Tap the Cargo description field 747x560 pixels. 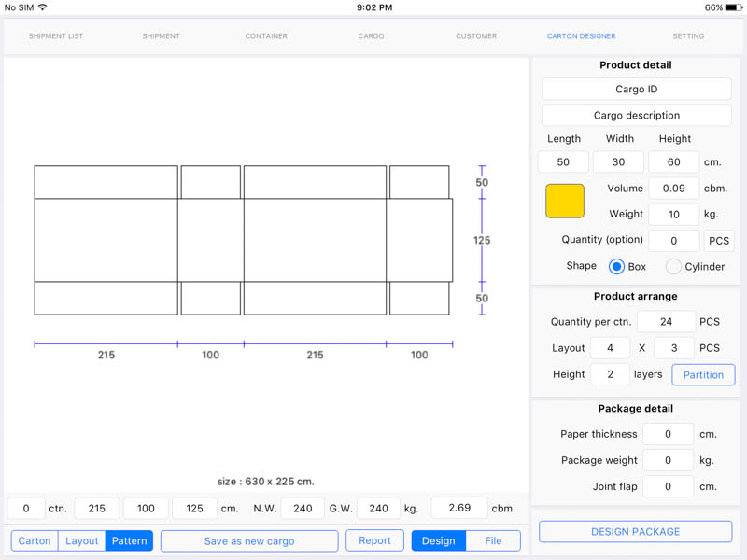click(x=637, y=115)
